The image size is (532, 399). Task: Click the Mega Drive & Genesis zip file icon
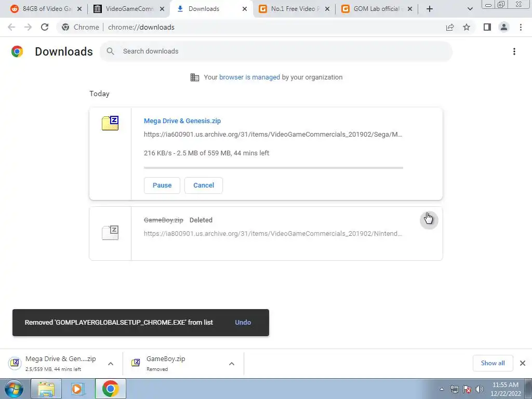click(110, 123)
